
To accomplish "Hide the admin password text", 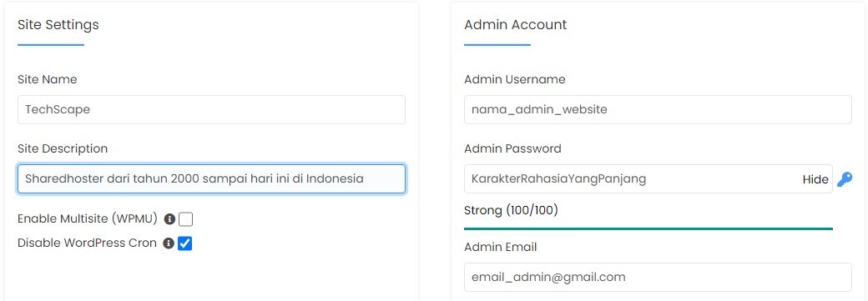I will click(x=815, y=179).
